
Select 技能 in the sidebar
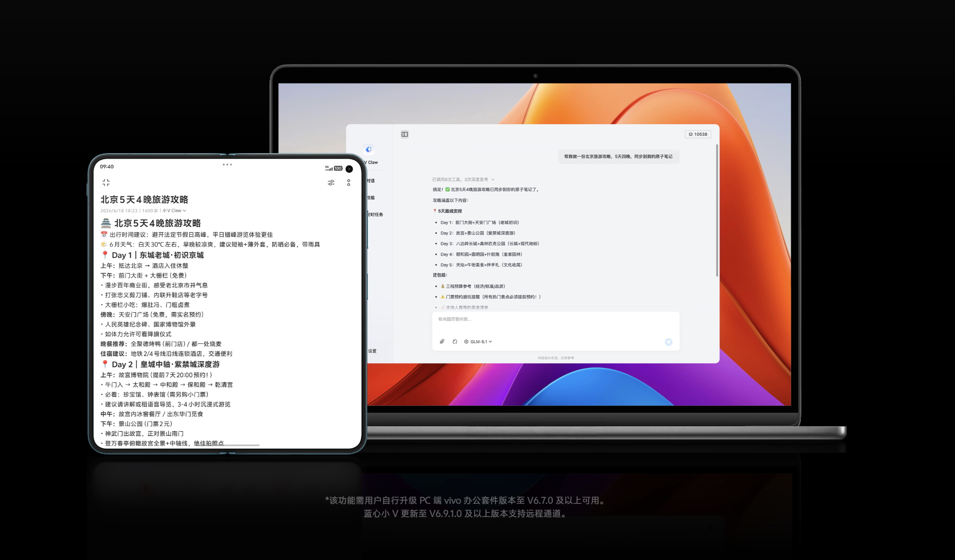tap(371, 198)
